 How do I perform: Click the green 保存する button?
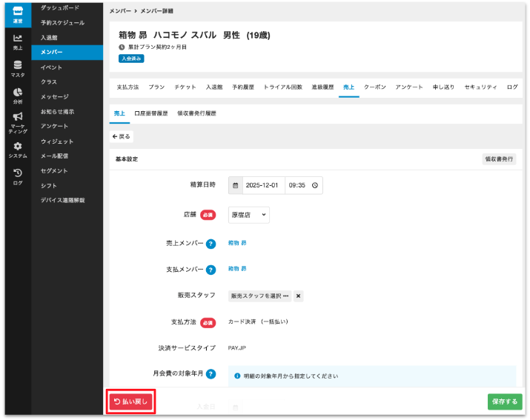(504, 401)
